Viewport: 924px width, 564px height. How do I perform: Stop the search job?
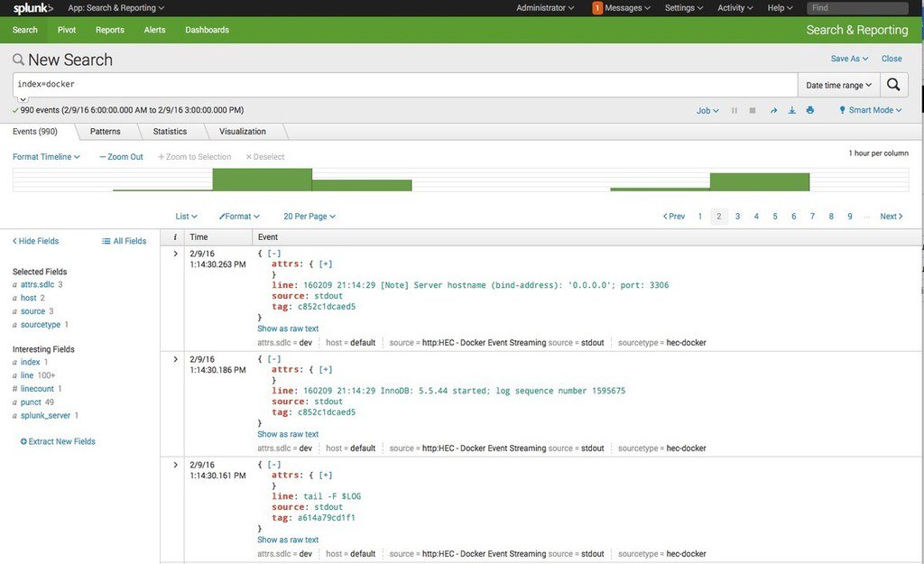(753, 110)
